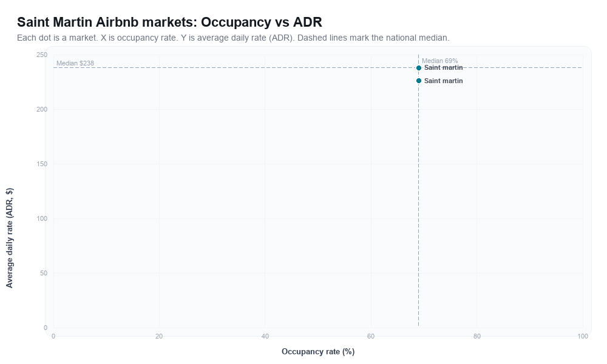The height and width of the screenshot is (364, 607).
Task: Click the 'Median $238' label
Action: point(75,63)
